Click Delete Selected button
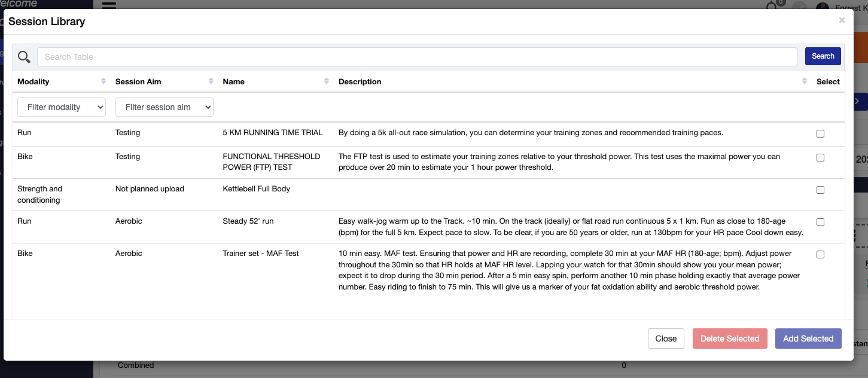The height and width of the screenshot is (378, 868). point(730,339)
